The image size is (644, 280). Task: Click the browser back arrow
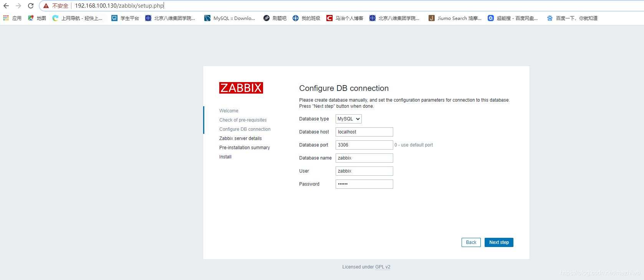[x=6, y=6]
